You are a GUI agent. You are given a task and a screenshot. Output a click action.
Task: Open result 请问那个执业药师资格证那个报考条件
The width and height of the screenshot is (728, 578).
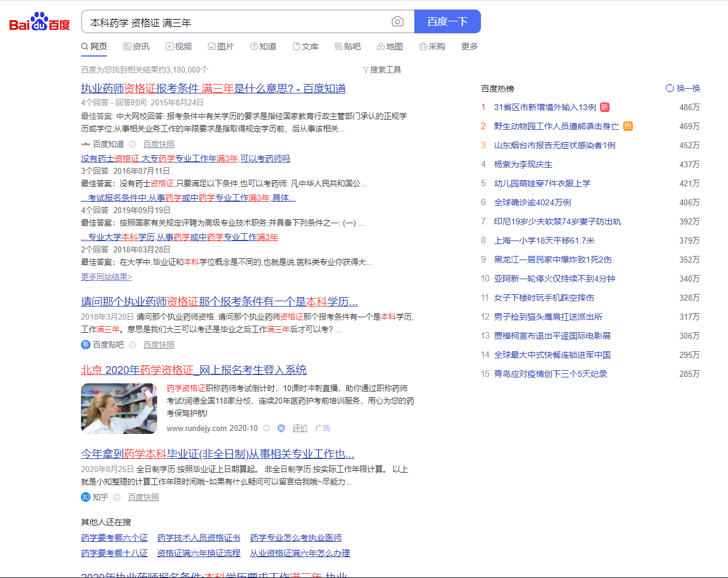pos(219,301)
